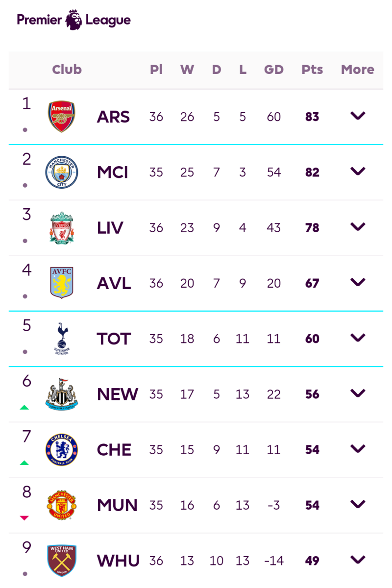Click the Club column header

tap(67, 70)
